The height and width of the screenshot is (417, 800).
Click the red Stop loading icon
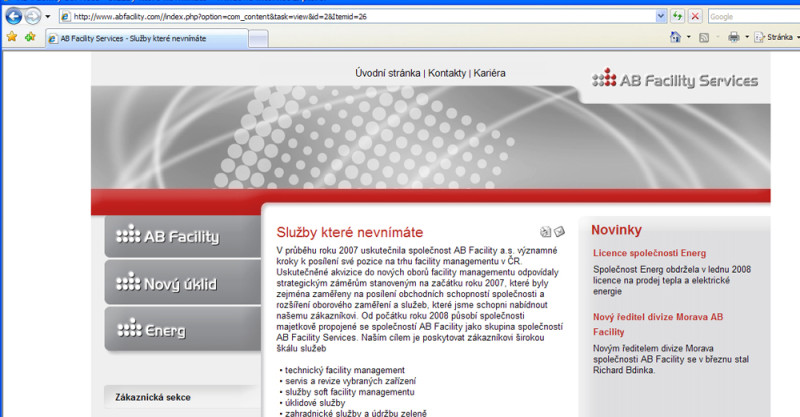pyautogui.click(x=695, y=16)
